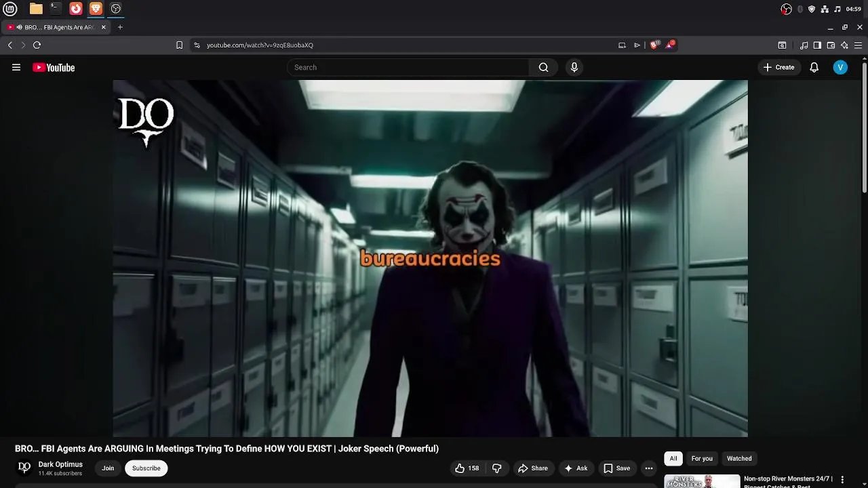Click the YouTube search box
The width and height of the screenshot is (868, 488).
408,67
